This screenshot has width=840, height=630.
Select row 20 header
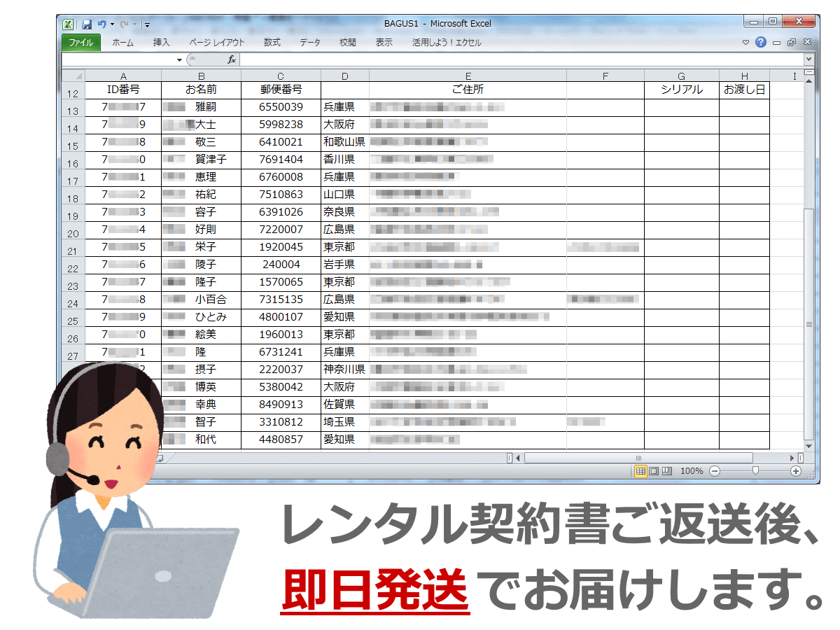(73, 230)
